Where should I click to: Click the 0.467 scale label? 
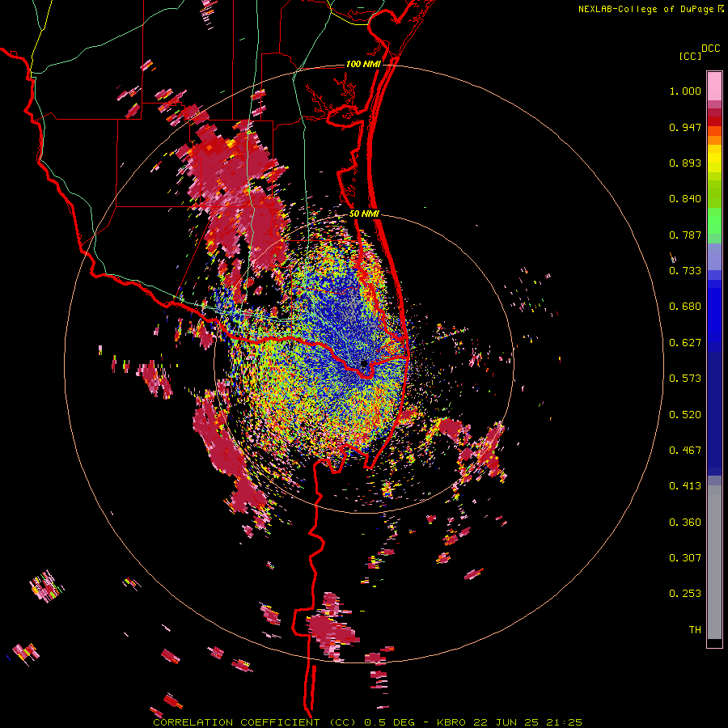pos(685,451)
